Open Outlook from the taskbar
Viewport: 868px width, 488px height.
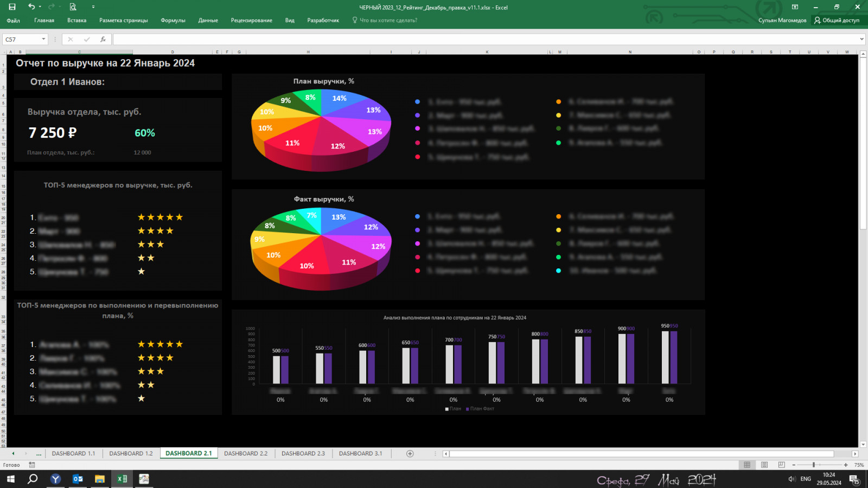(78, 479)
